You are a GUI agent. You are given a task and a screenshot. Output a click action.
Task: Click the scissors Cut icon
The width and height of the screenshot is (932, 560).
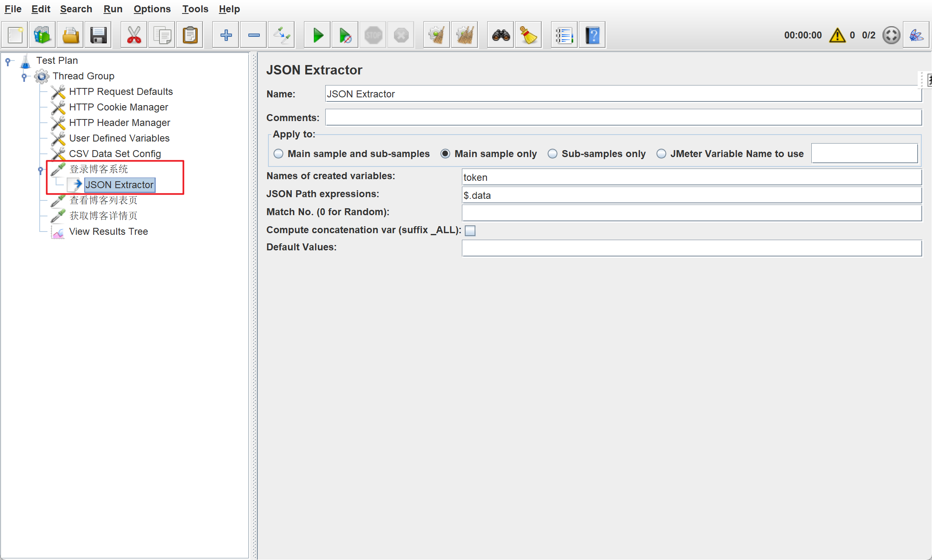point(134,35)
